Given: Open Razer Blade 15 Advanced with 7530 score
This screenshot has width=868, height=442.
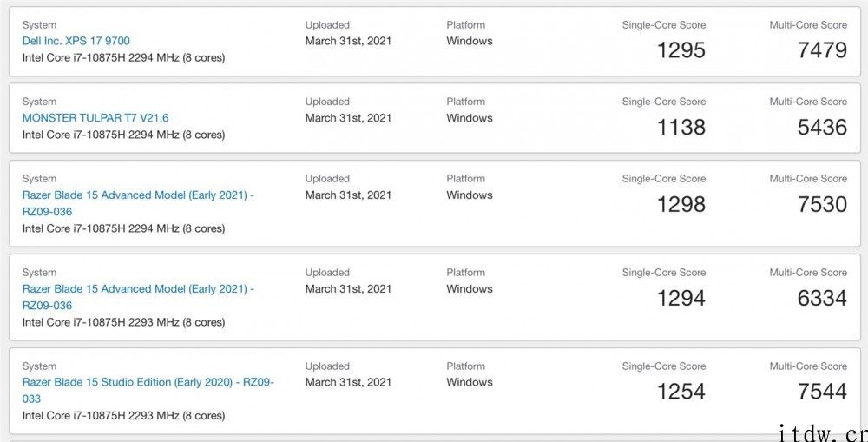Looking at the screenshot, I should point(138,203).
